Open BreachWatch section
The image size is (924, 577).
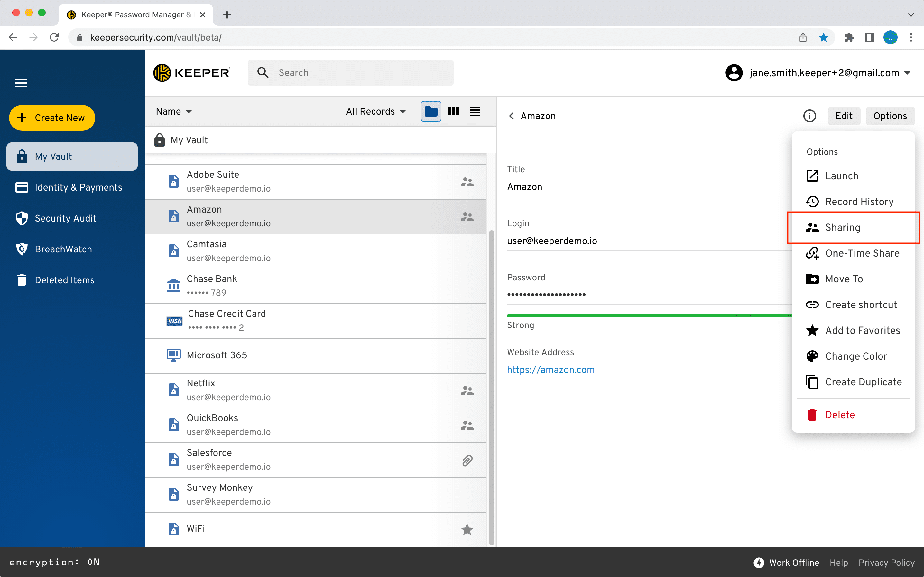tap(54, 249)
